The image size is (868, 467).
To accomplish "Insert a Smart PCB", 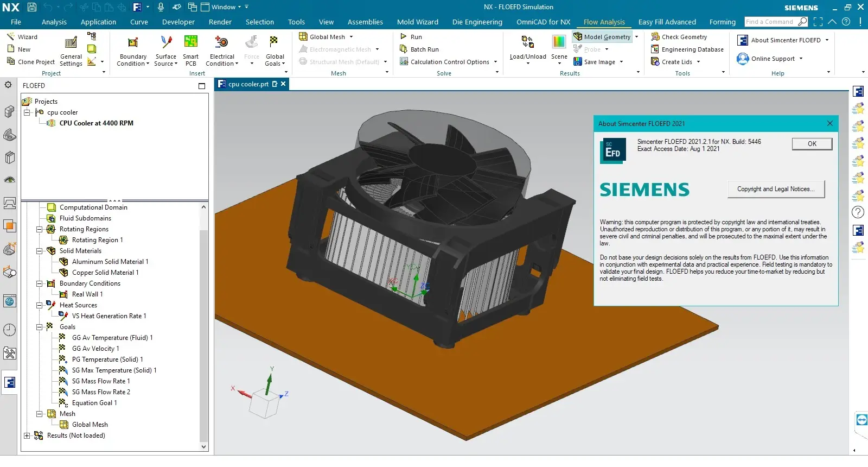I will pos(190,51).
